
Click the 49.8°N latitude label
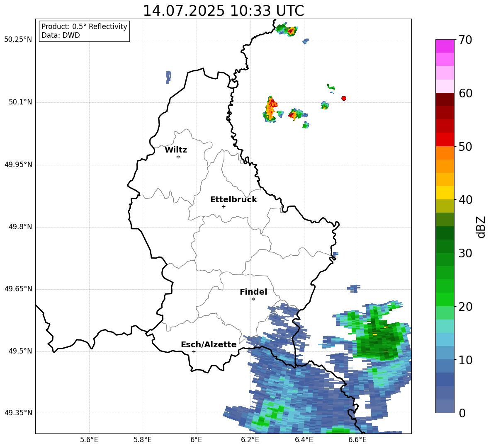click(20, 227)
